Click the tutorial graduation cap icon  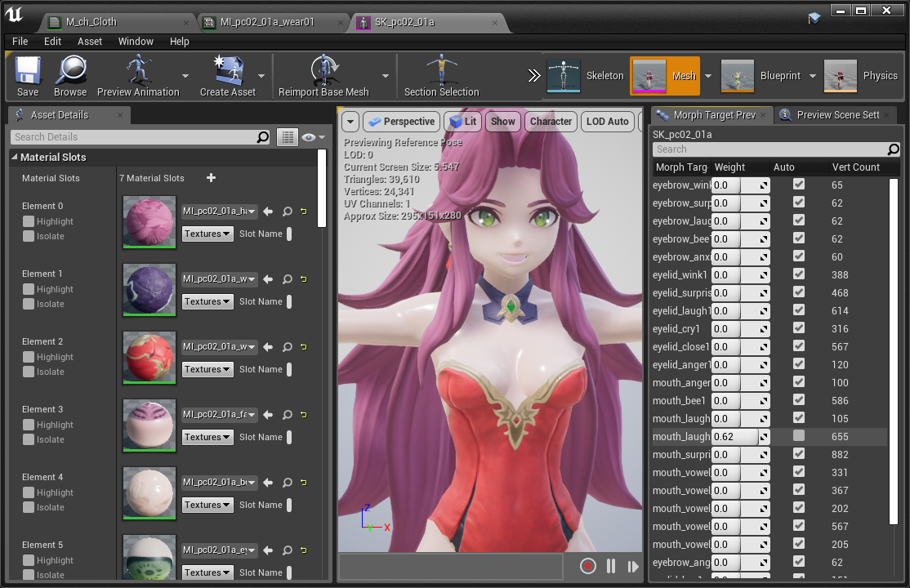[x=814, y=19]
